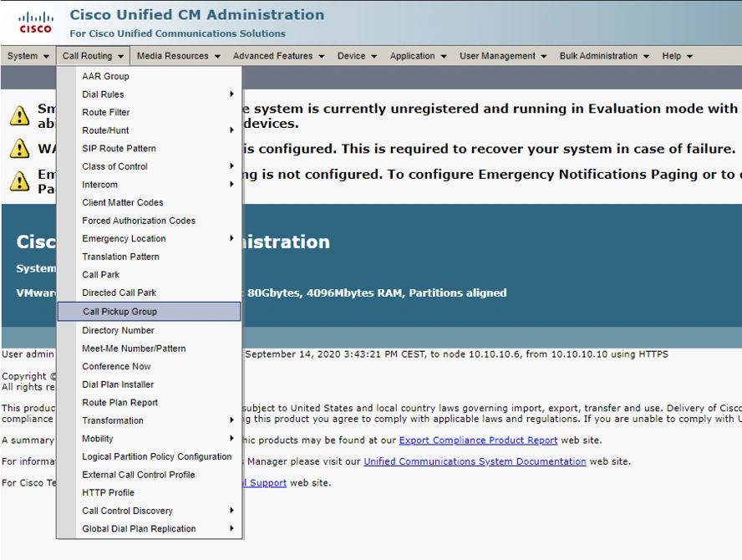Click the Cisco logo

click(35, 23)
